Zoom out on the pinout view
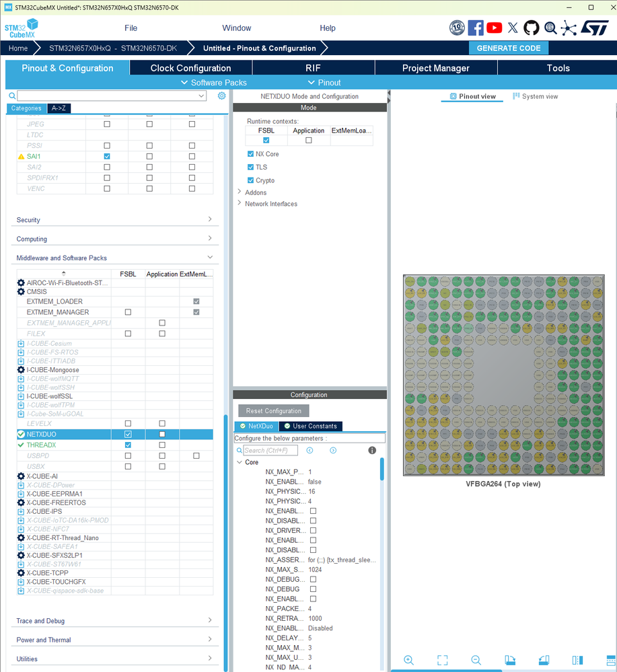 [x=476, y=660]
